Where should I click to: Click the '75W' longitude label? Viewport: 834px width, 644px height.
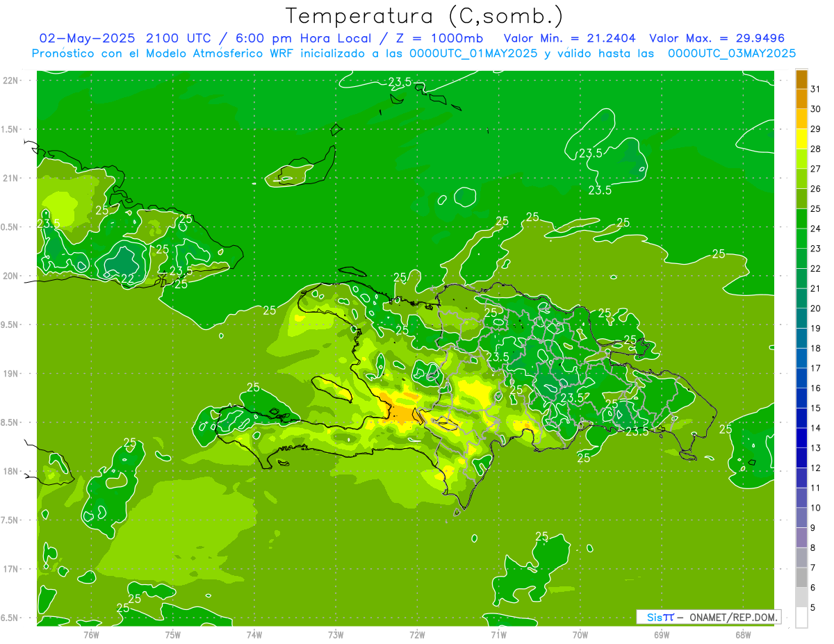click(173, 634)
